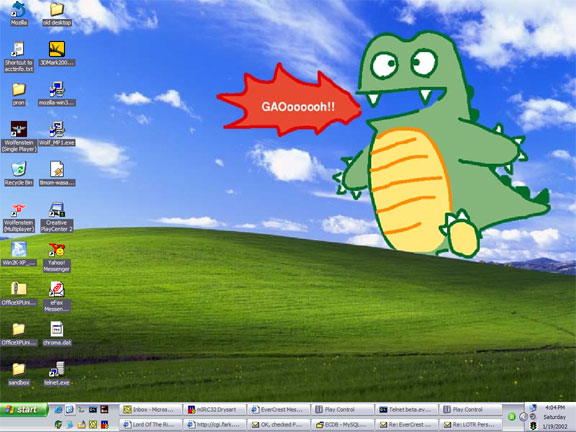
Task: Select the telnet.exe desktop icon
Action: coord(57,374)
